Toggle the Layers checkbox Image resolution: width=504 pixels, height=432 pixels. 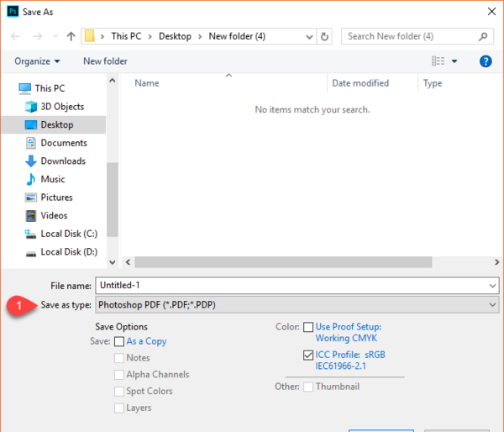coord(119,408)
